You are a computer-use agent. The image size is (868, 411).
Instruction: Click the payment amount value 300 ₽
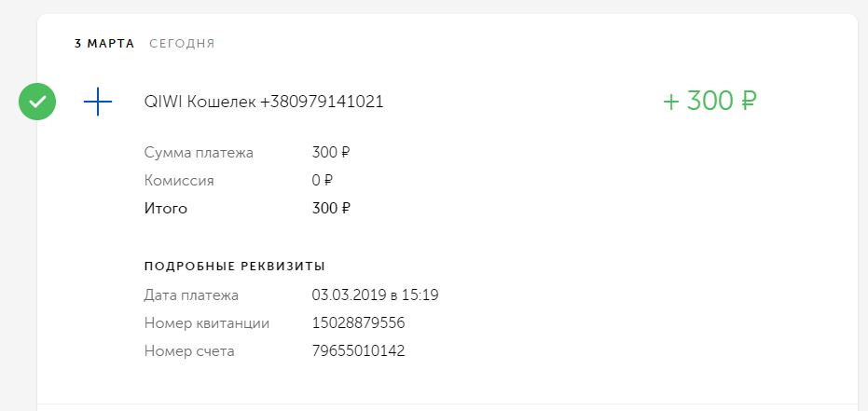tap(331, 152)
